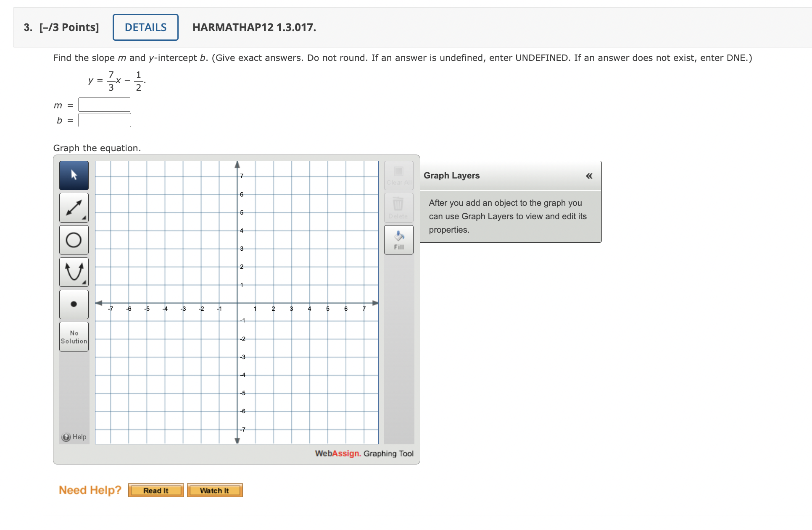
Task: Click the Watch It button
Action: coord(215,490)
